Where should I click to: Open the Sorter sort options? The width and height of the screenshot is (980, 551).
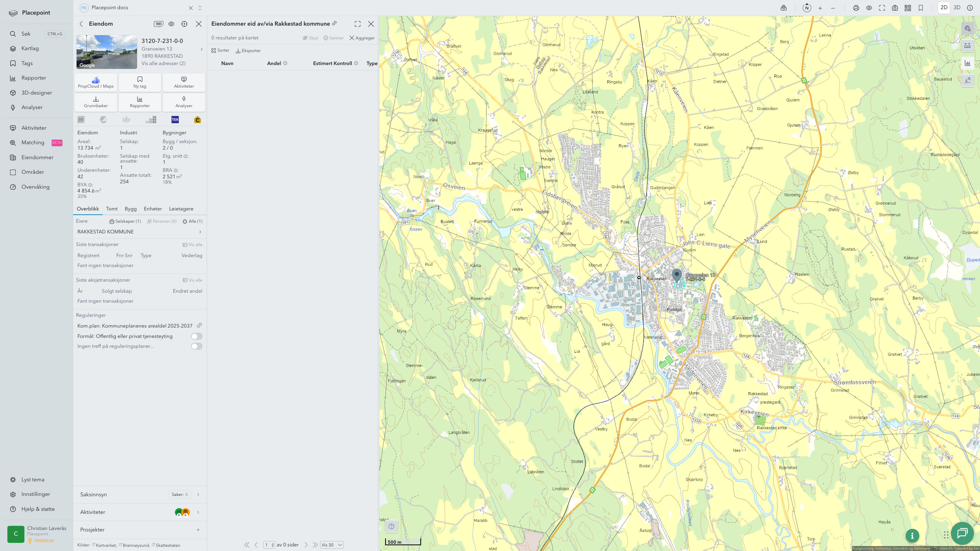tap(220, 51)
